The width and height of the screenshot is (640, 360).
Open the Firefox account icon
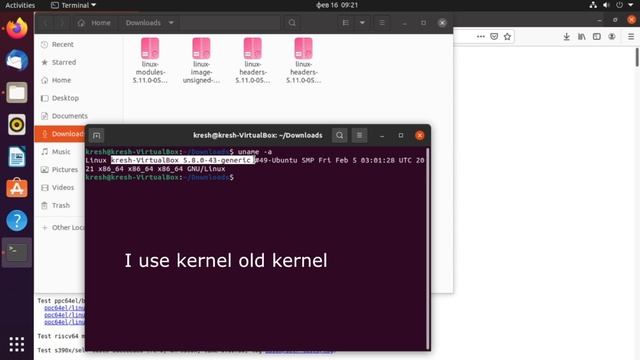(612, 37)
